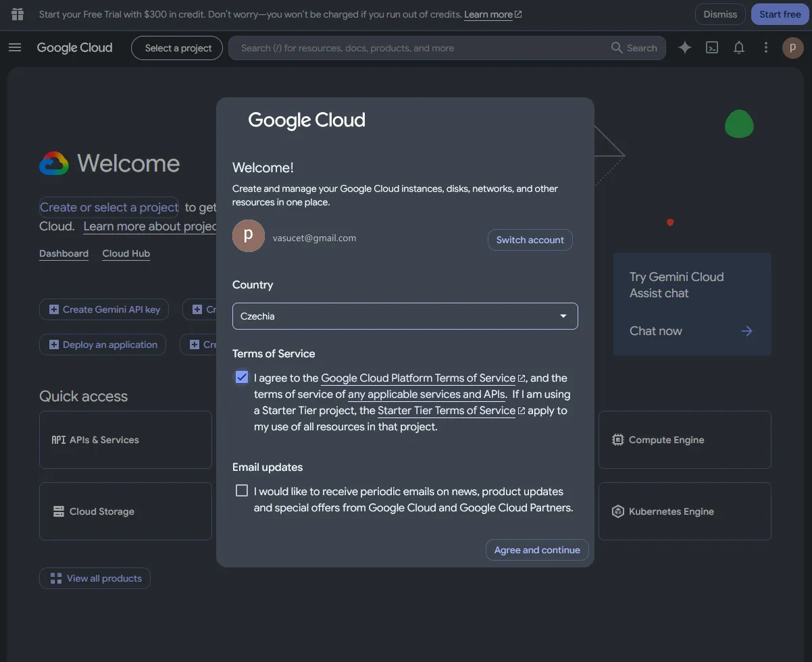Click the Country dropdown arrow

[x=563, y=316]
